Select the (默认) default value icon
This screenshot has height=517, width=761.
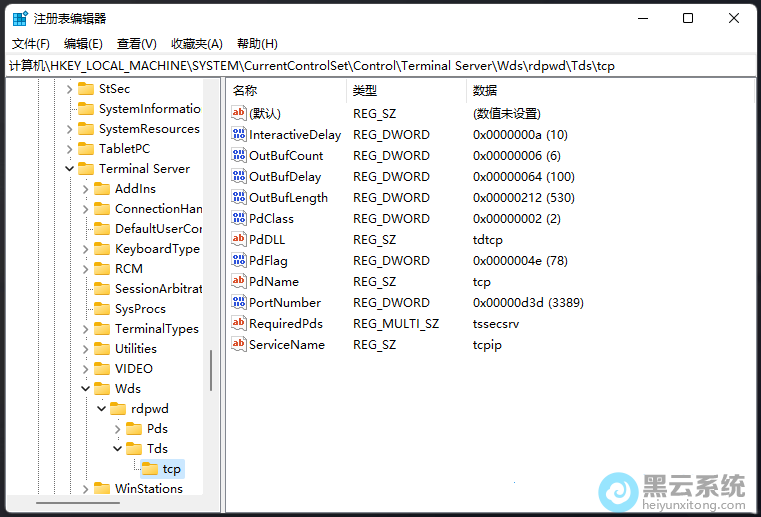pyautogui.click(x=238, y=113)
